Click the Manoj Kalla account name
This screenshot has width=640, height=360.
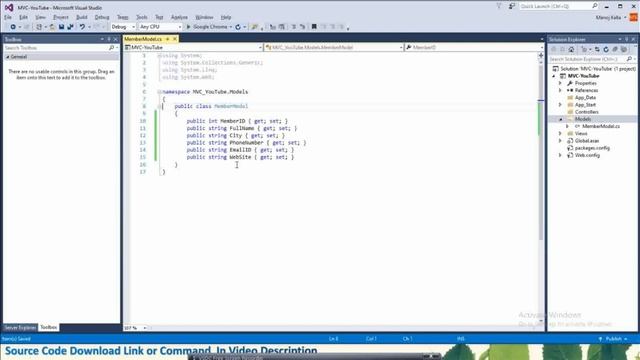[x=608, y=18]
